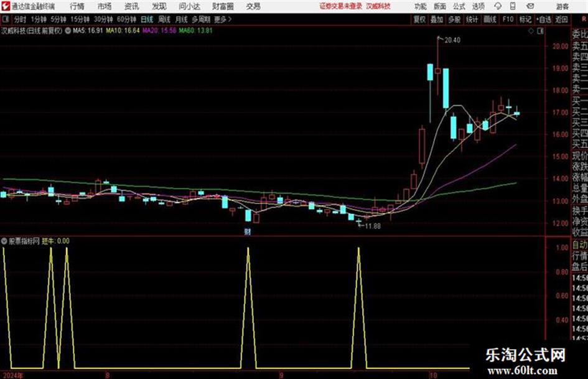
Task: Select the 日线 daily period tab
Action: pyautogui.click(x=147, y=19)
